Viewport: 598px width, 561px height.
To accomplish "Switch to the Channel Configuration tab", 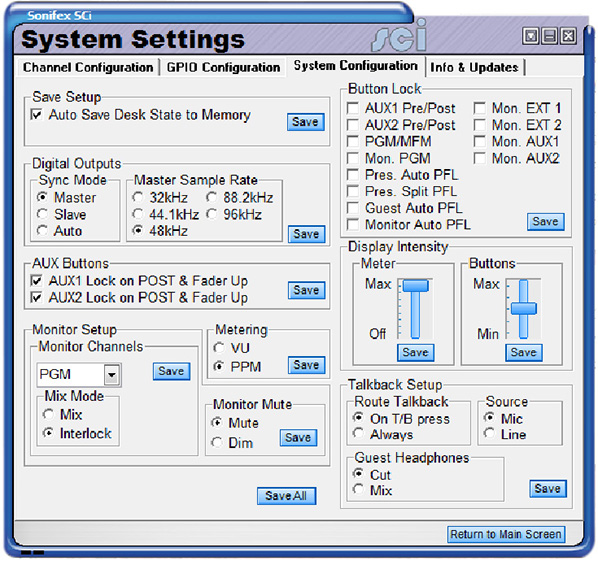I will tap(88, 67).
